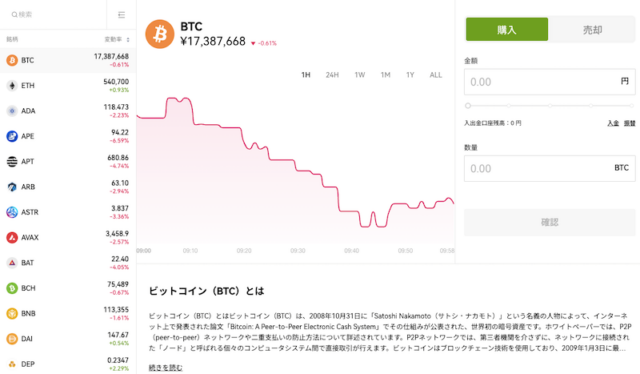Sort list by 変動率 arrow
This screenshot has height=374, width=640.
128,40
